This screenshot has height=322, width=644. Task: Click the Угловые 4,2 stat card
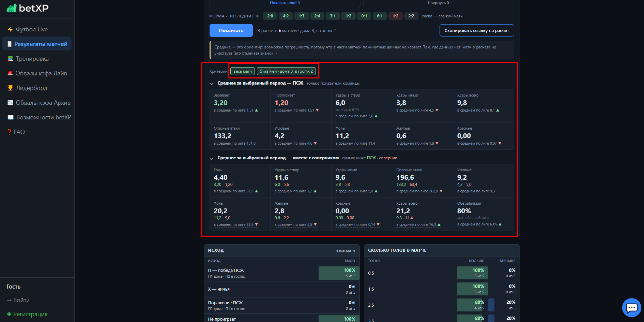[301, 136]
